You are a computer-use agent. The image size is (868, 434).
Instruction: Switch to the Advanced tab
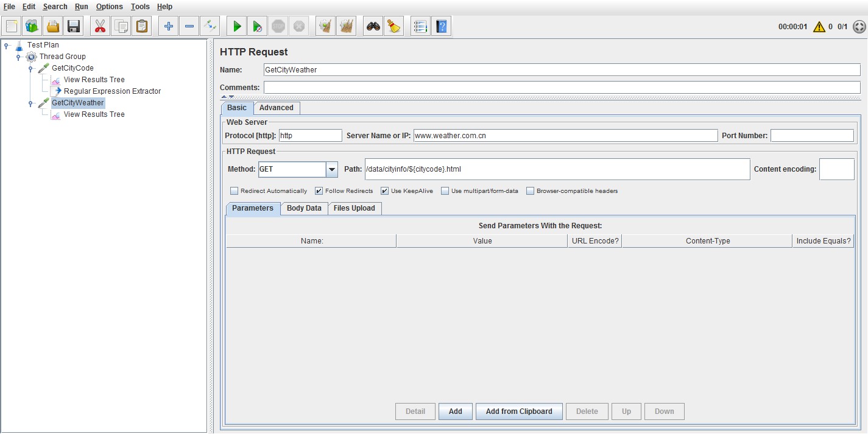click(277, 108)
